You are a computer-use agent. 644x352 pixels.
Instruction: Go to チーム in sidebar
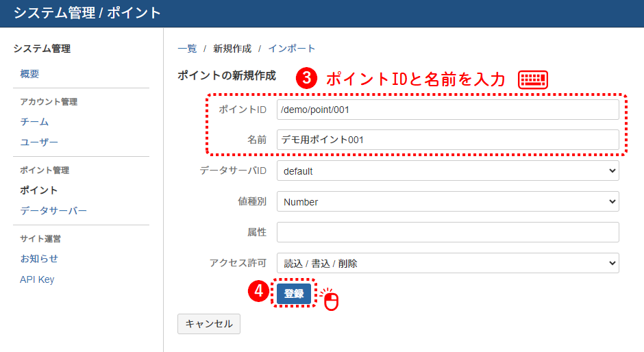(34, 122)
